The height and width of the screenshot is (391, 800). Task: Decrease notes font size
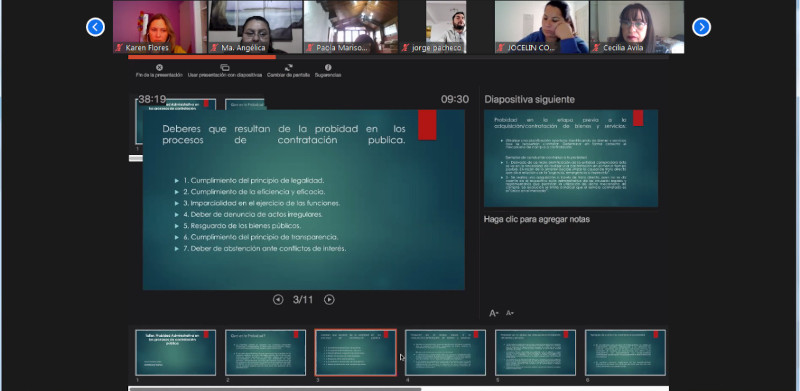pos(509,313)
